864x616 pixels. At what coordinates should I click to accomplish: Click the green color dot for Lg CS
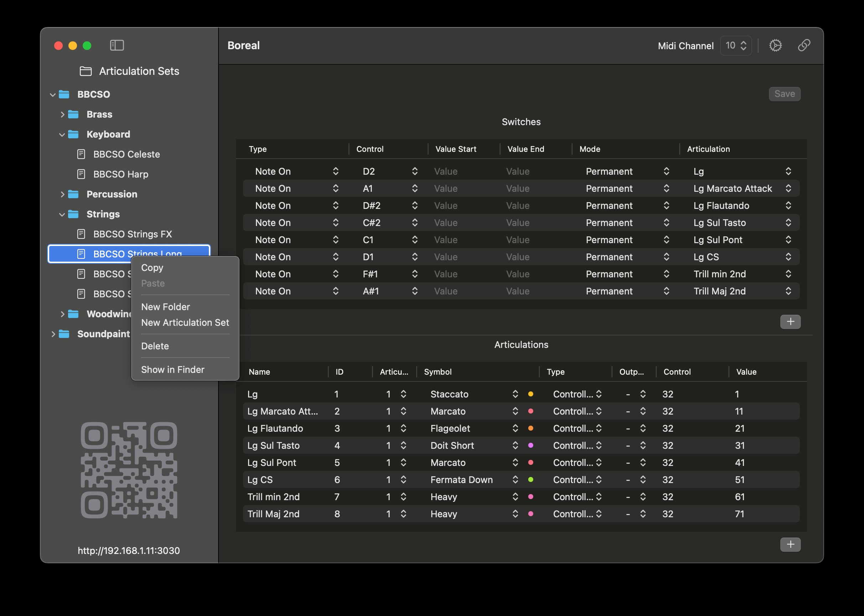(x=531, y=479)
